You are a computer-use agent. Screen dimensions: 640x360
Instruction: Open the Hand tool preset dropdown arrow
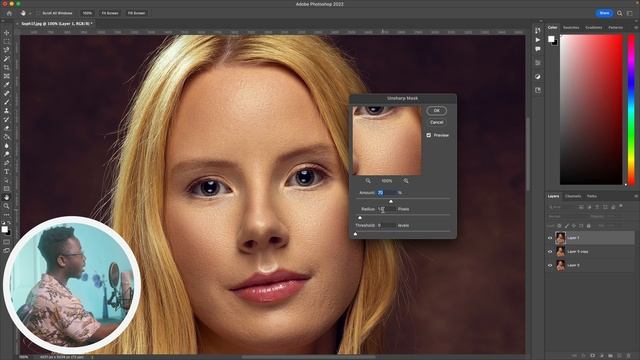(x=30, y=13)
